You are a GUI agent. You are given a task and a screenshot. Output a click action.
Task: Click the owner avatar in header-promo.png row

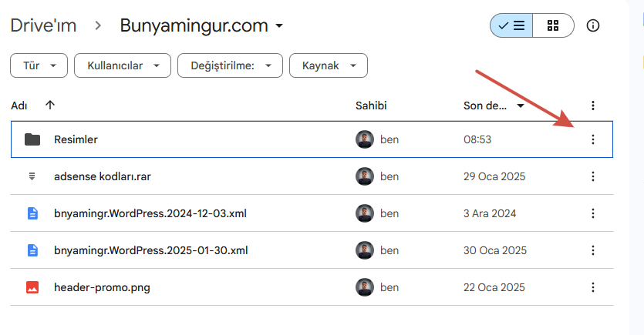(x=364, y=287)
